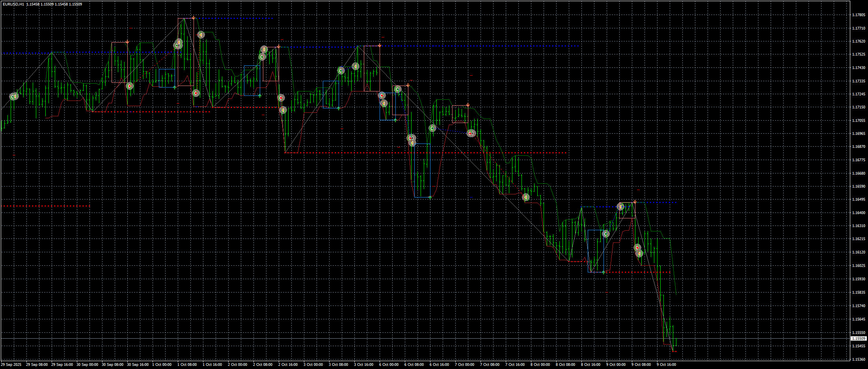868x369 pixels.
Task: Click the 3 Oct 00:00 time label
Action: tap(313, 364)
